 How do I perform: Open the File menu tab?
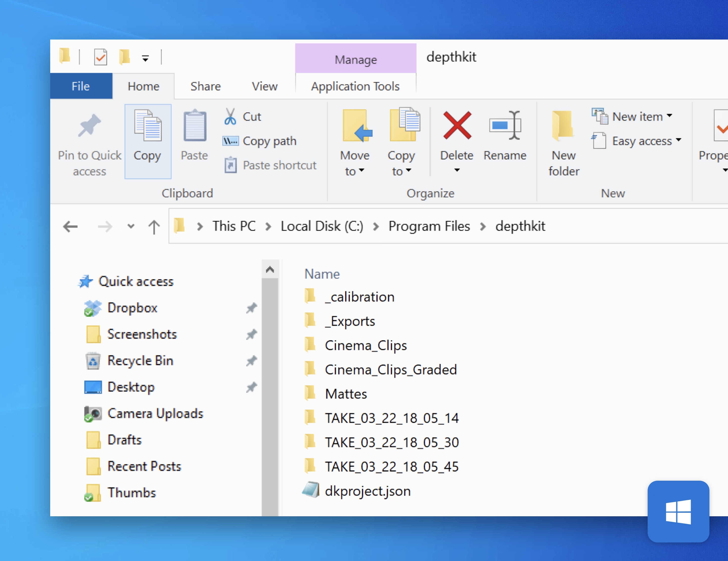click(x=81, y=86)
